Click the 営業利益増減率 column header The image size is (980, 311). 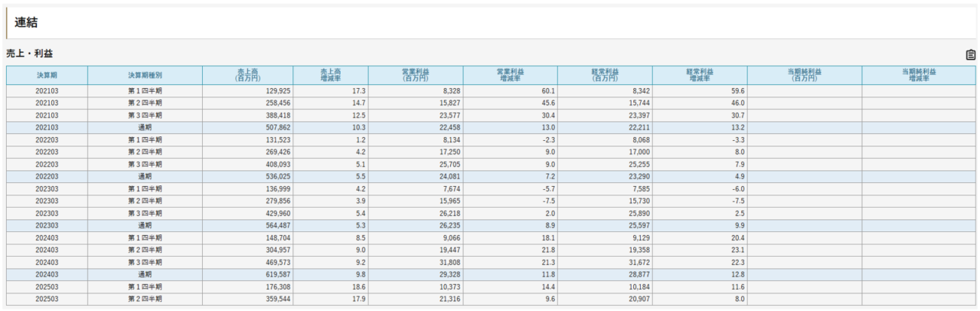[x=510, y=75]
